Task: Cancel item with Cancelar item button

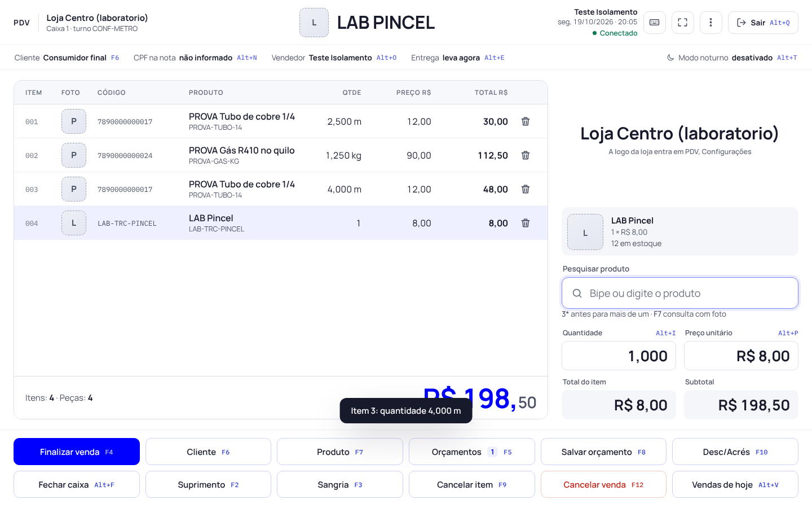Action: click(x=472, y=484)
